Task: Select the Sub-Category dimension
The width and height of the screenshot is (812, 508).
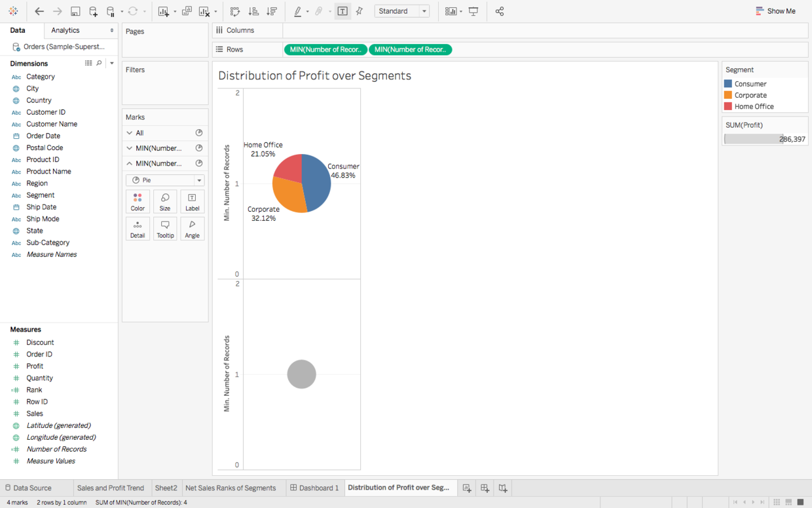Action: (x=48, y=243)
